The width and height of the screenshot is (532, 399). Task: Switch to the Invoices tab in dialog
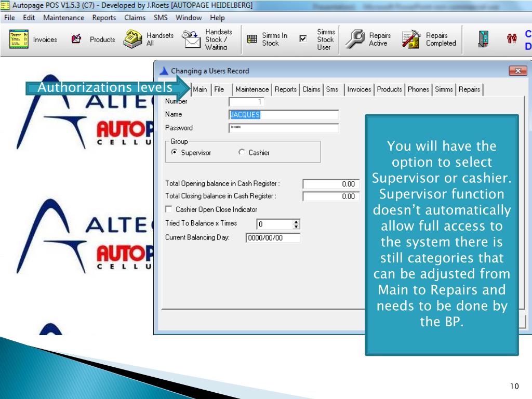(360, 89)
